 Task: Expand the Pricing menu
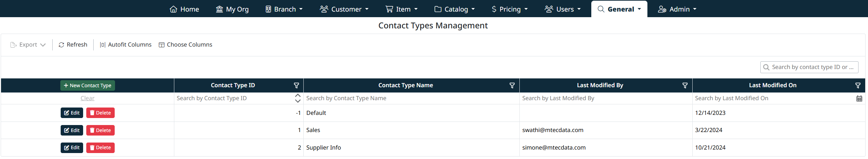pos(510,9)
